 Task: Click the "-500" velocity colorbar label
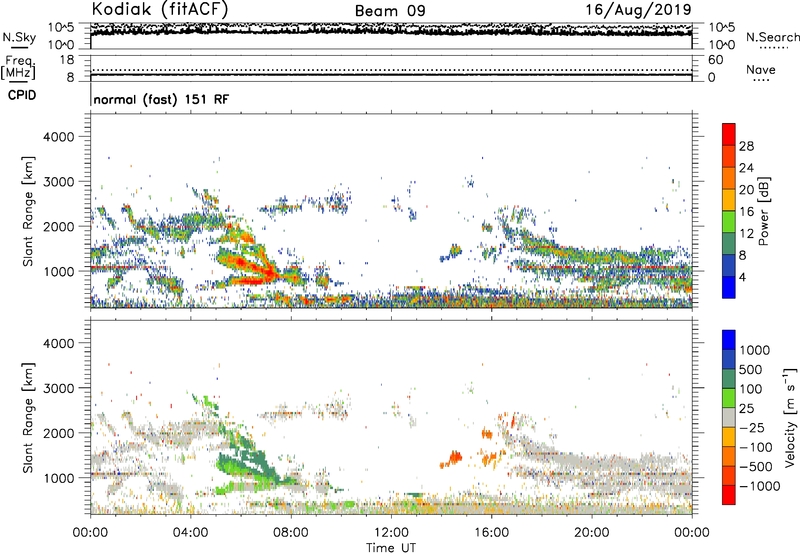(756, 467)
